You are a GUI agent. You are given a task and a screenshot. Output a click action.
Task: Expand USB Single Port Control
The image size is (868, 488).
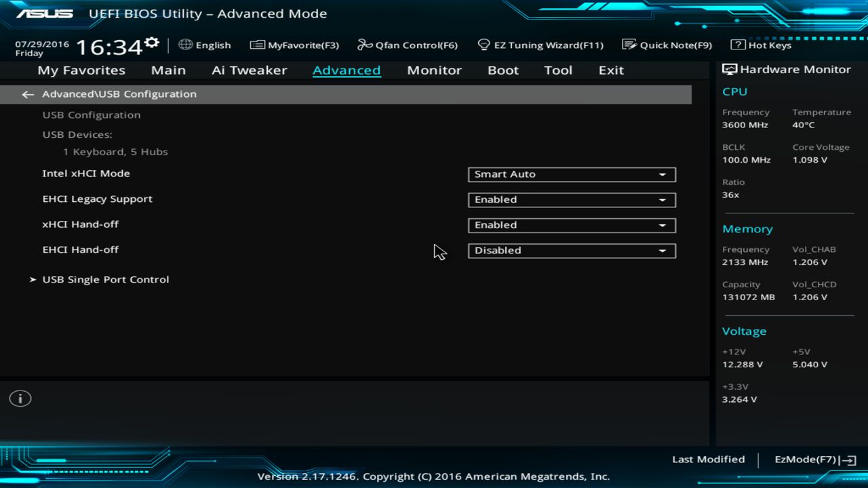(105, 279)
